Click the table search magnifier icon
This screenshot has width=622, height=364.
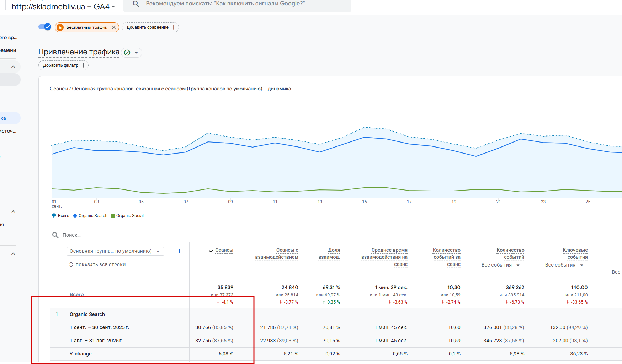(x=55, y=235)
